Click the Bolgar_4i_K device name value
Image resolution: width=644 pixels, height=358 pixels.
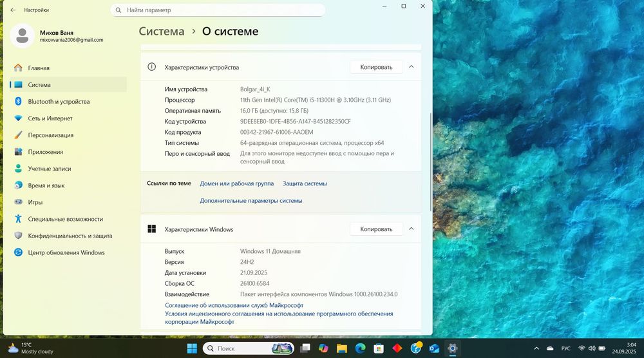point(255,89)
